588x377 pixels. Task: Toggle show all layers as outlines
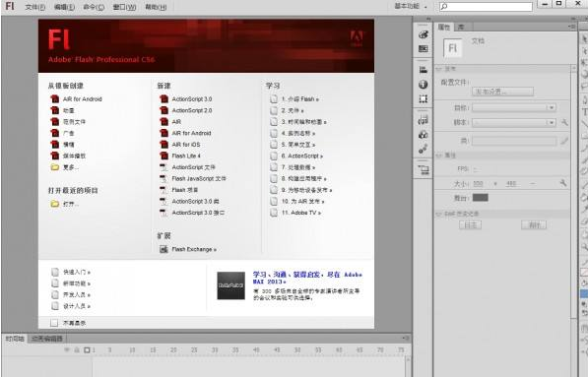point(87,349)
